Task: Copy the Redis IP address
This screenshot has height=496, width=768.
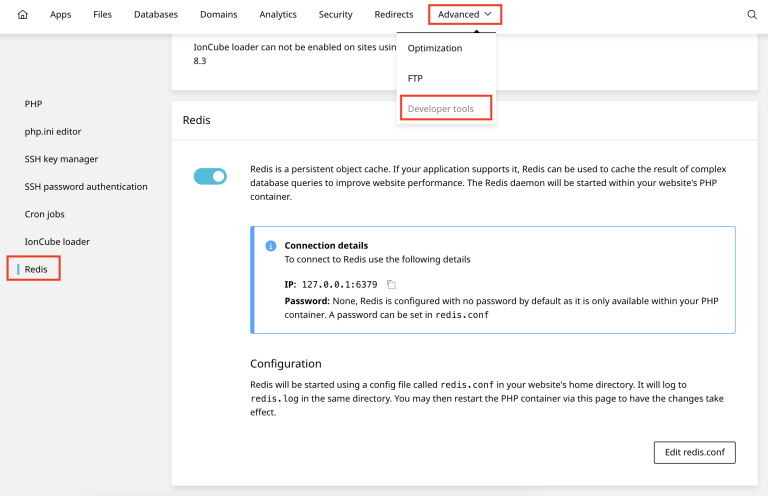Action: click(391, 284)
